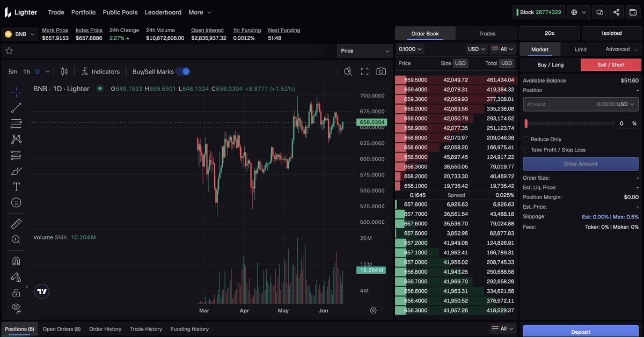This screenshot has height=337, width=644.
Task: Click the Sell / Short button
Action: click(x=611, y=64)
